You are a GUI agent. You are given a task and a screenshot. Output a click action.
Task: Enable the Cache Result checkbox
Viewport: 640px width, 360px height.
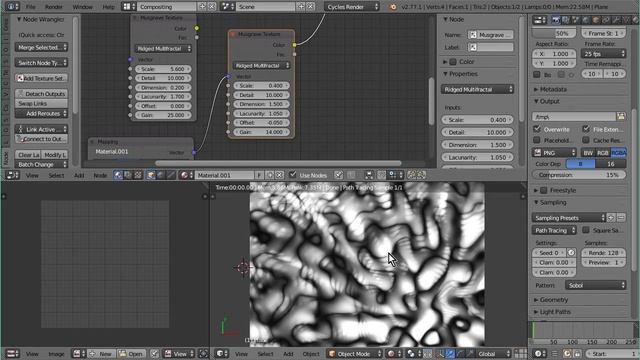pos(586,140)
